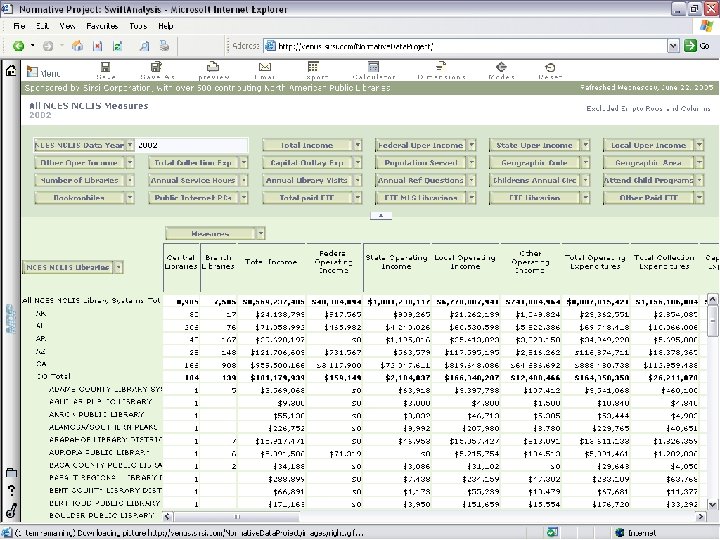This screenshot has width=720, height=540.
Task: Open the Calculator tool
Action: (x=373, y=68)
